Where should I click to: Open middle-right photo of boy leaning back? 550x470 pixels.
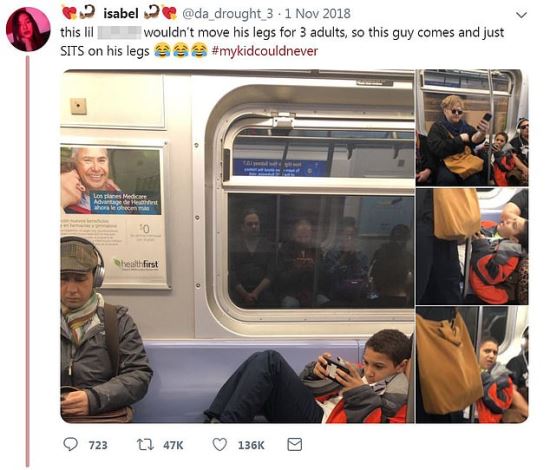pos(472,246)
